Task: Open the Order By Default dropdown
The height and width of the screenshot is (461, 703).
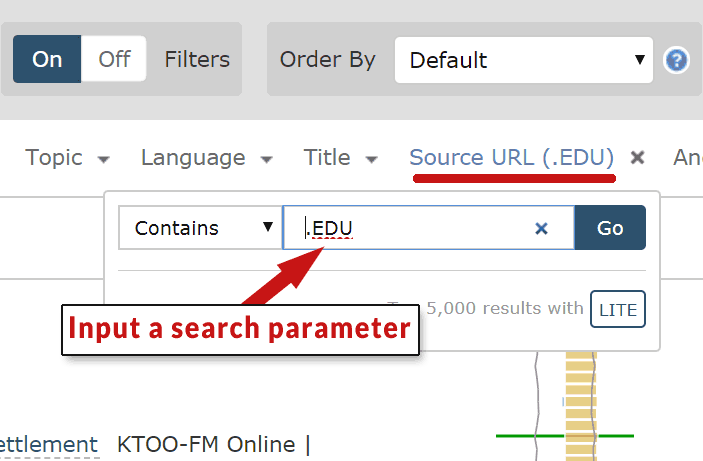Action: pyautogui.click(x=523, y=60)
